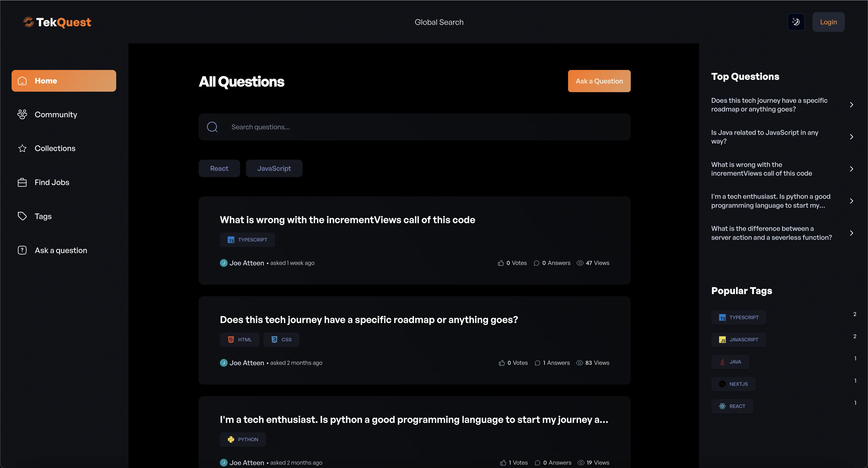Open chevron beside server action vs serverless question
Image resolution: width=868 pixels, height=468 pixels.
[851, 233]
